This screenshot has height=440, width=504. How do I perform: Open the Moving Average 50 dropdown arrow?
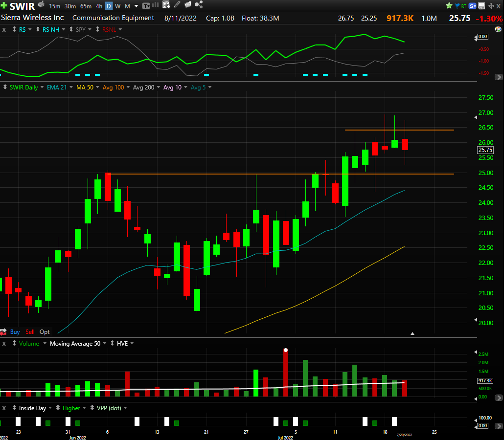click(x=104, y=343)
